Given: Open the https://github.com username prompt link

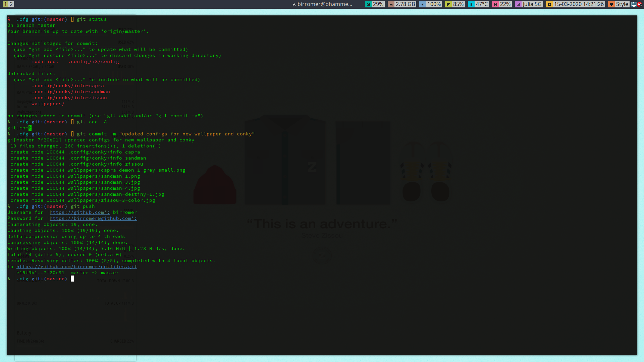Looking at the screenshot, I should coord(79,212).
